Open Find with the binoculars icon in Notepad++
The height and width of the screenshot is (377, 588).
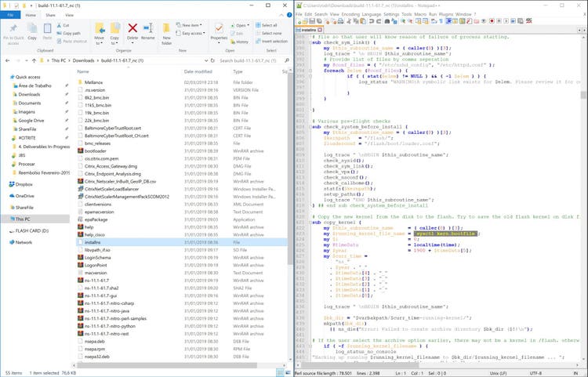(x=387, y=21)
